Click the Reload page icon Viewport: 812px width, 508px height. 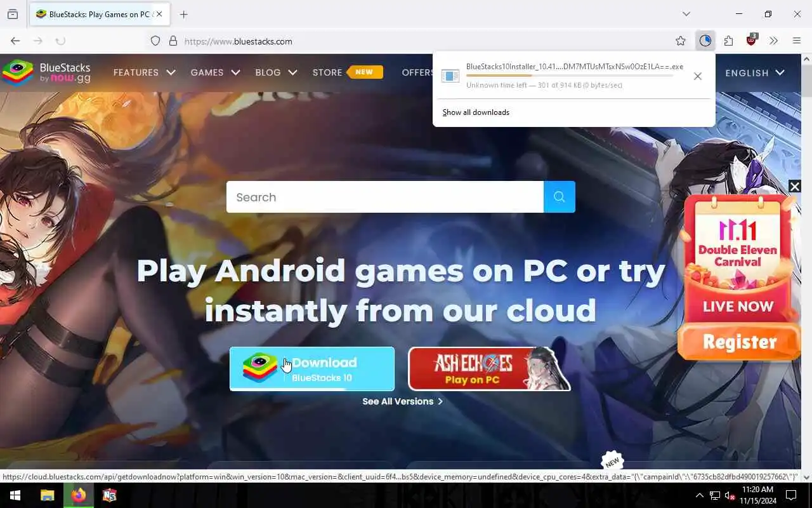click(60, 41)
